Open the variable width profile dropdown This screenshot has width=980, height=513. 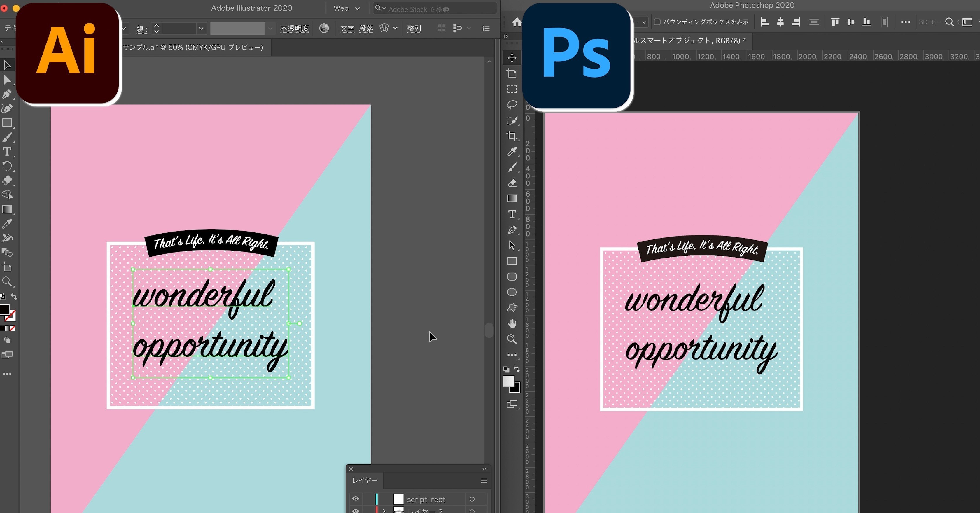(x=270, y=29)
